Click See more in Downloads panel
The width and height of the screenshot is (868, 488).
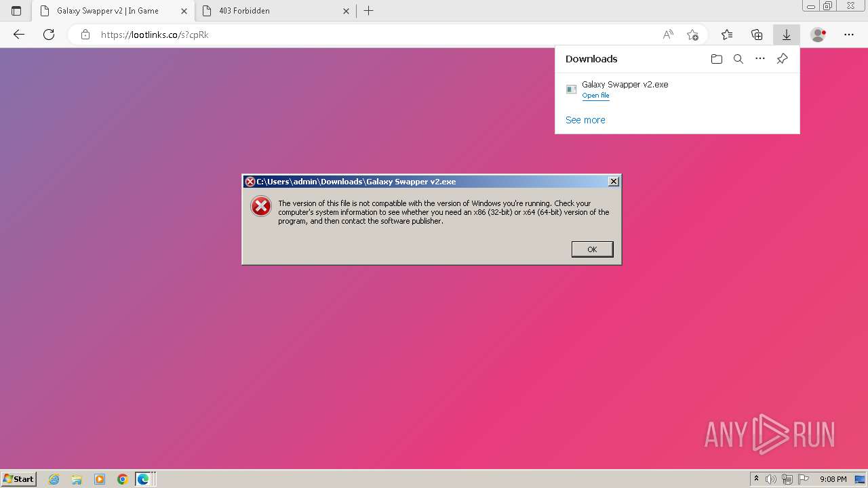point(585,120)
